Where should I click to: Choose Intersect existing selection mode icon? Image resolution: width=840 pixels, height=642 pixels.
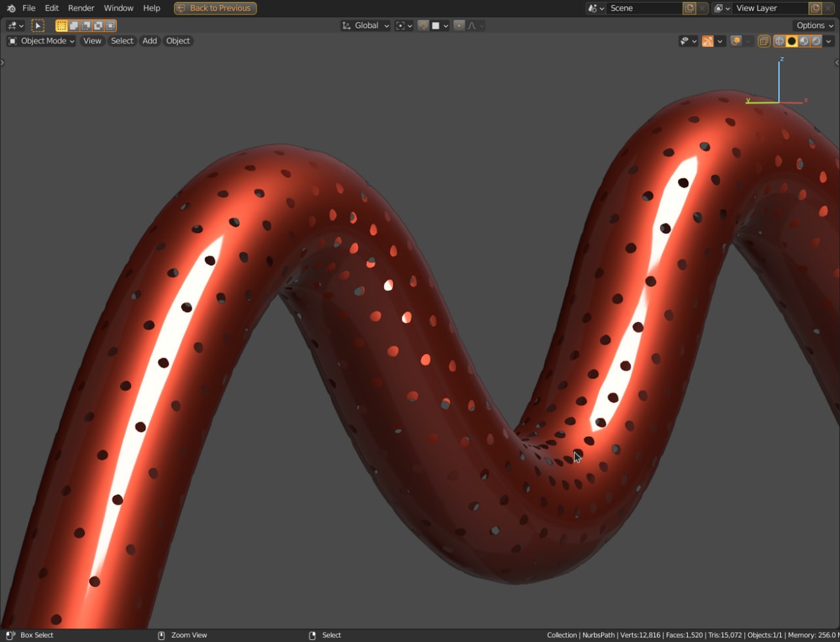pos(110,26)
